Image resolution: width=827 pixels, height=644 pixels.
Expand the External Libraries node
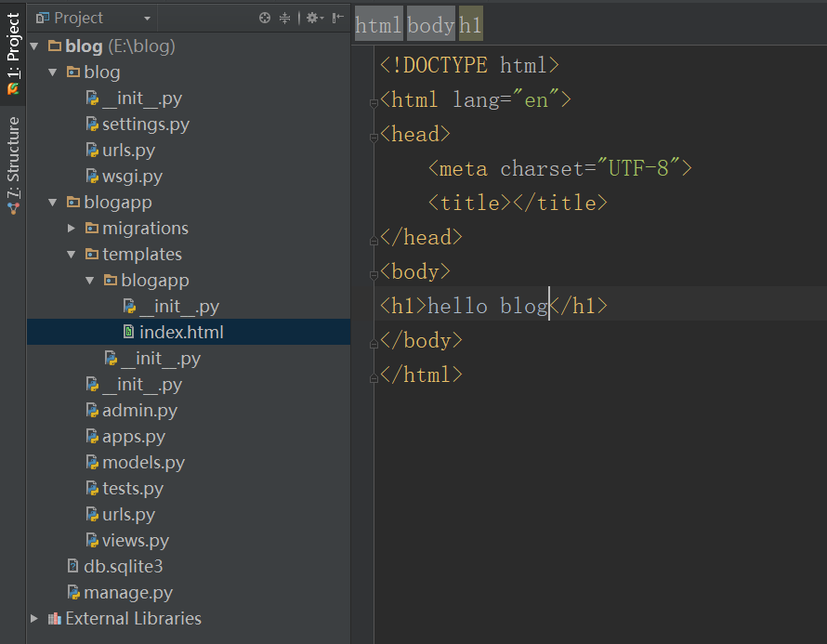34,618
